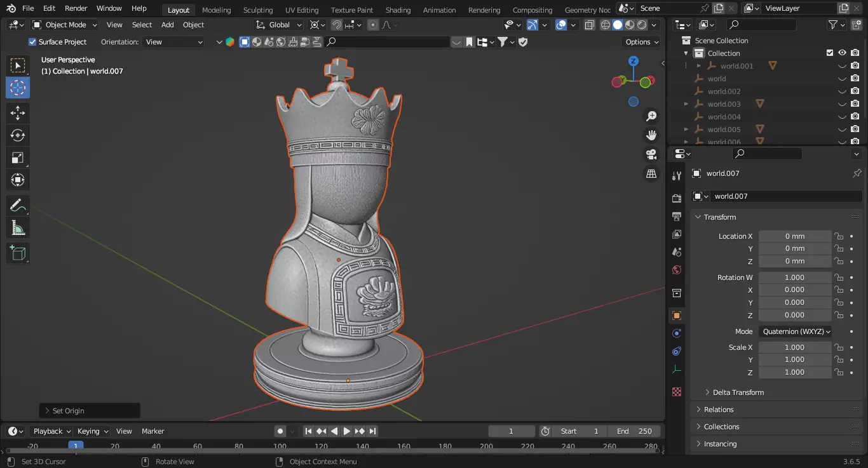The width and height of the screenshot is (868, 468).
Task: Jump to the last frame
Action: click(x=372, y=431)
